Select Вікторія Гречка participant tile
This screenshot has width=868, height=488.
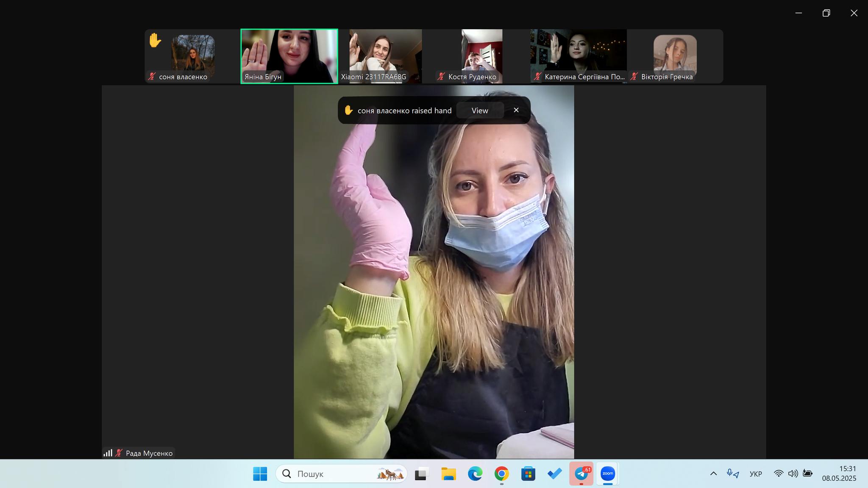pos(675,56)
